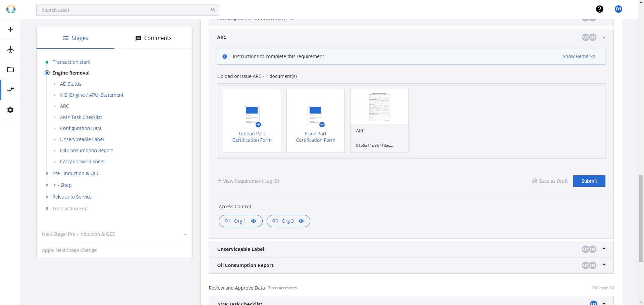Open the help question mark icon

click(600, 9)
